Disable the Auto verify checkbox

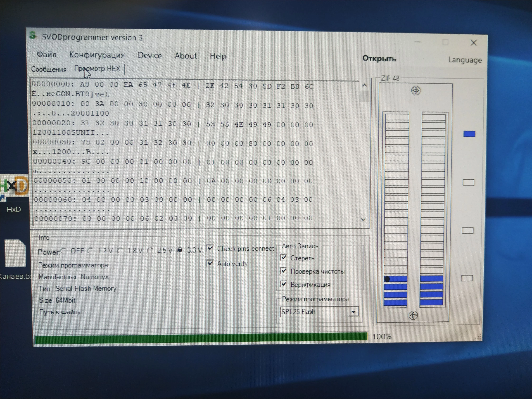coord(210,263)
